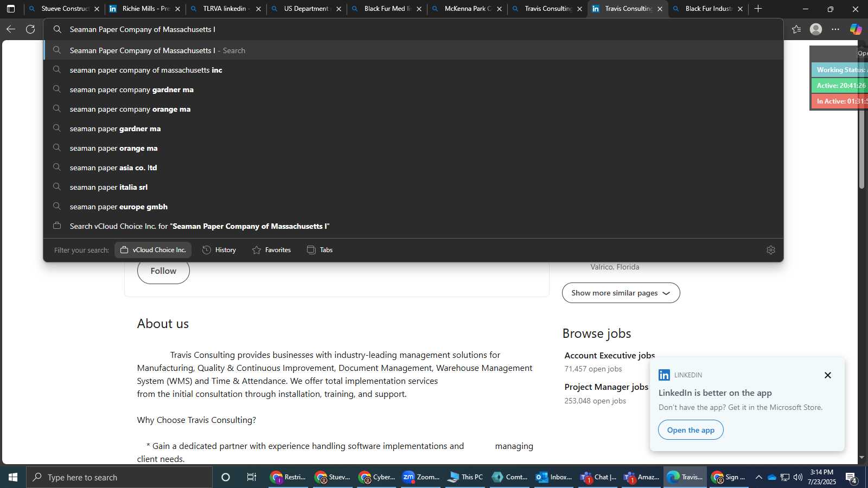Open Sign Chrome window on taskbar
This screenshot has height=488, width=868.
729,477
